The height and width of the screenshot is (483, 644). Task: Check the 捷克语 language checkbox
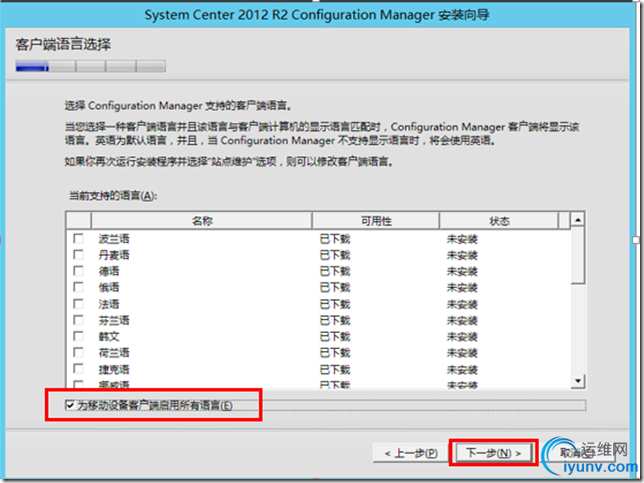[x=78, y=369]
